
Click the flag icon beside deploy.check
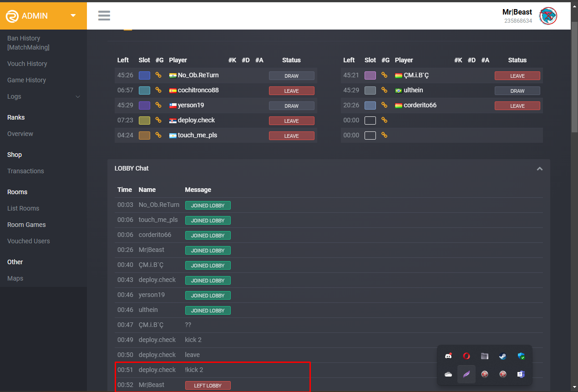coord(172,121)
